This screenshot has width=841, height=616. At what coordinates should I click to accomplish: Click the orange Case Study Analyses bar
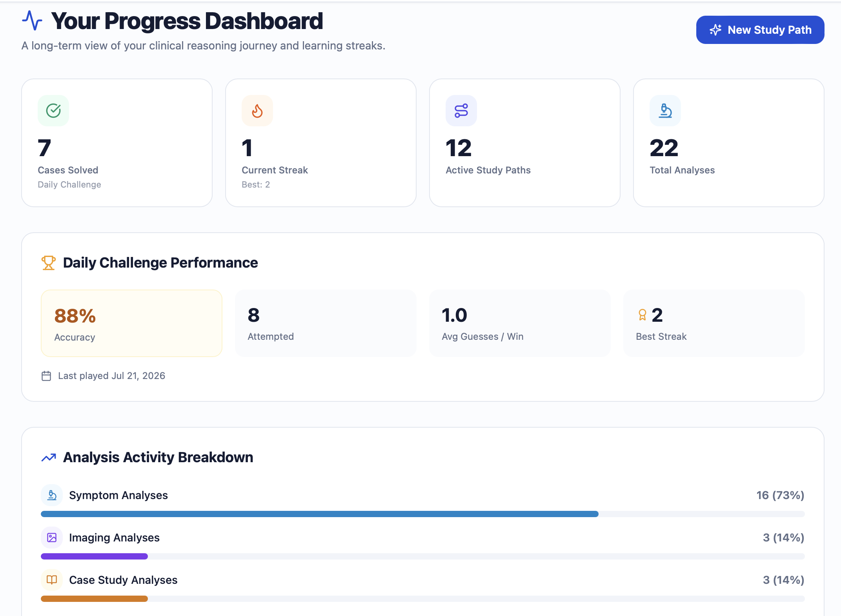click(x=94, y=599)
